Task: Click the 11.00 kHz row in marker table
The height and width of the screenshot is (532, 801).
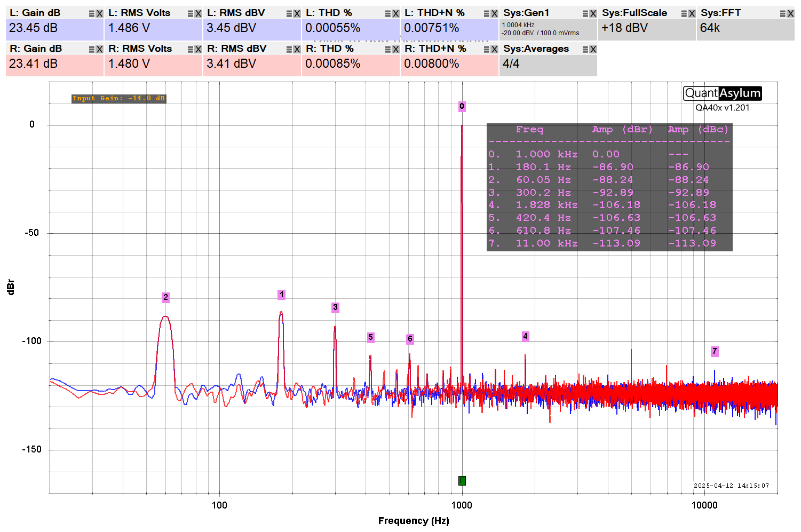Action: [x=602, y=243]
